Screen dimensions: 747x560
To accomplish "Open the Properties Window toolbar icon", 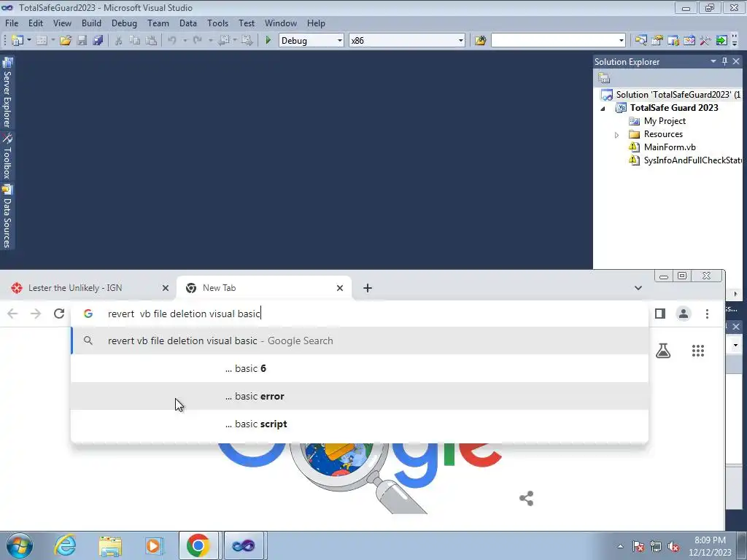I will tap(657, 41).
